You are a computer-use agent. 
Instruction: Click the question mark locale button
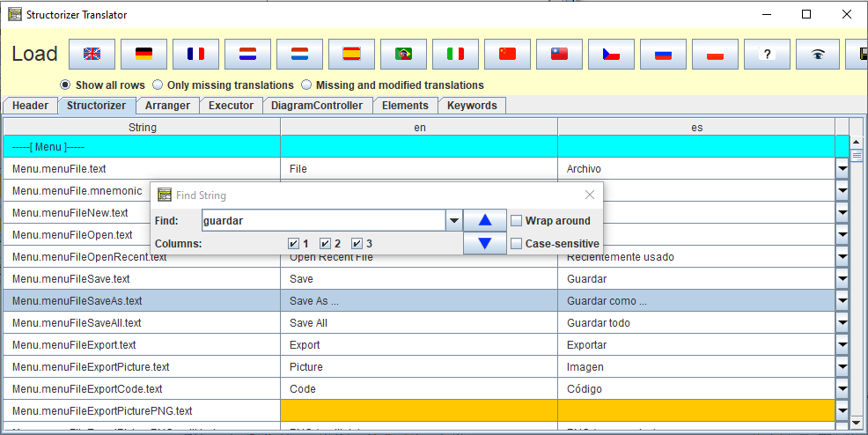point(768,54)
